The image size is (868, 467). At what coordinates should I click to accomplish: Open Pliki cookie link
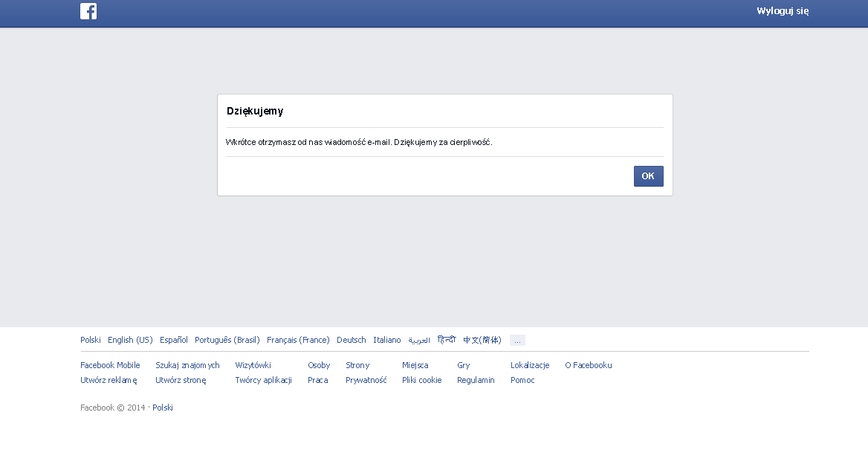click(x=422, y=381)
